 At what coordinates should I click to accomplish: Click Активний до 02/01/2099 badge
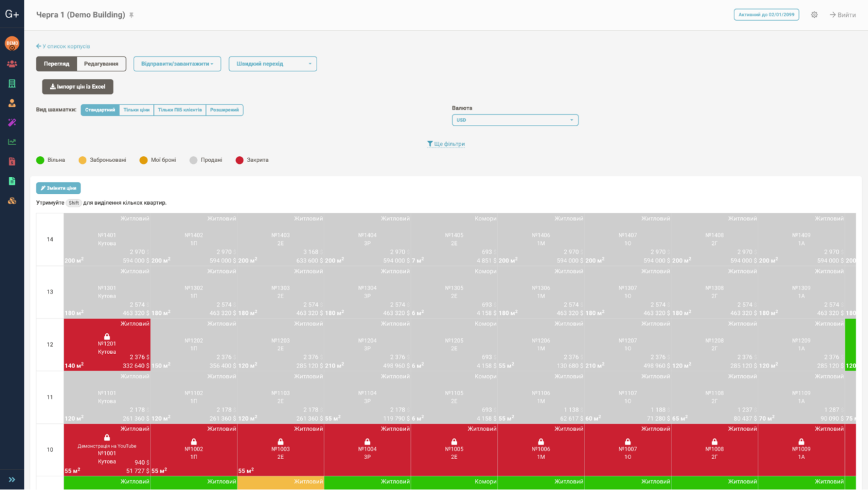tap(766, 14)
